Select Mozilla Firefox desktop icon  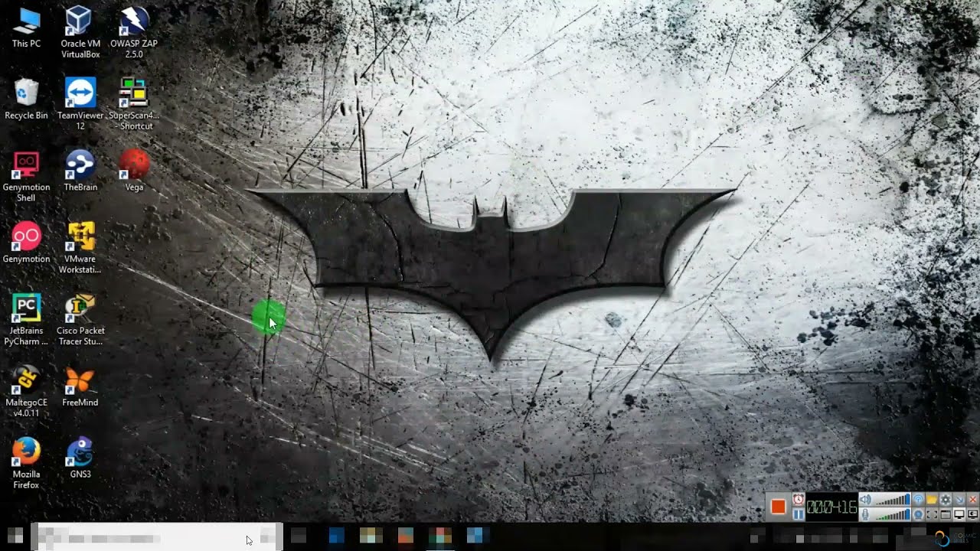point(26,463)
